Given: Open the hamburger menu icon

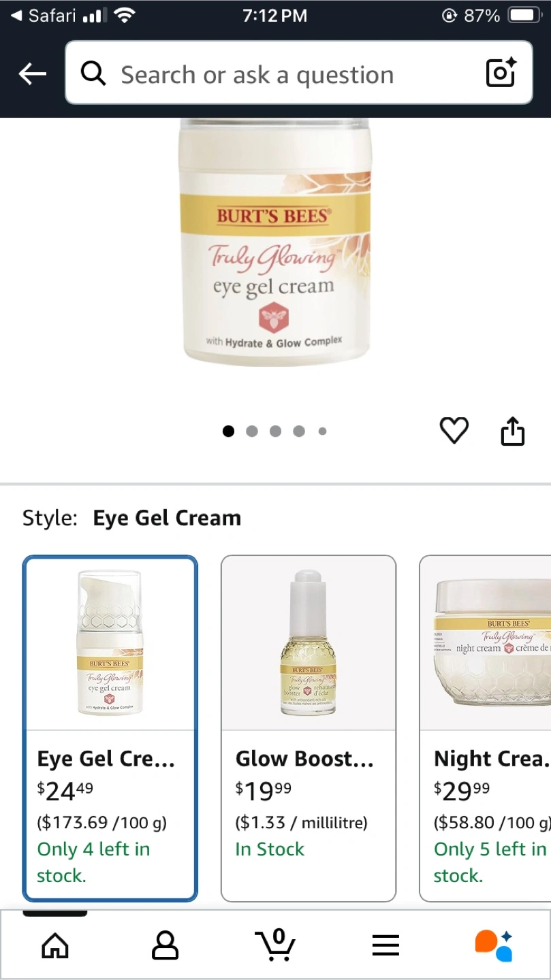Looking at the screenshot, I should (x=385, y=945).
